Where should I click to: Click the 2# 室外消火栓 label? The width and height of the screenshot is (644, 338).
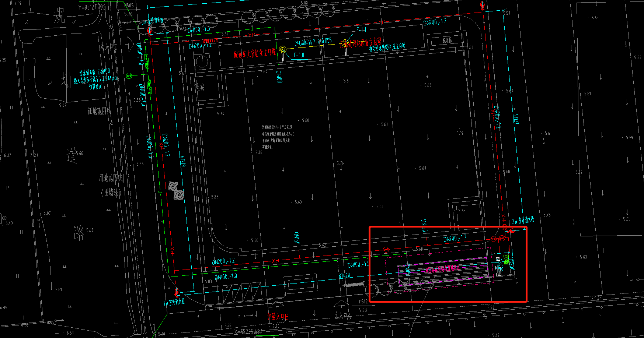(523, 220)
